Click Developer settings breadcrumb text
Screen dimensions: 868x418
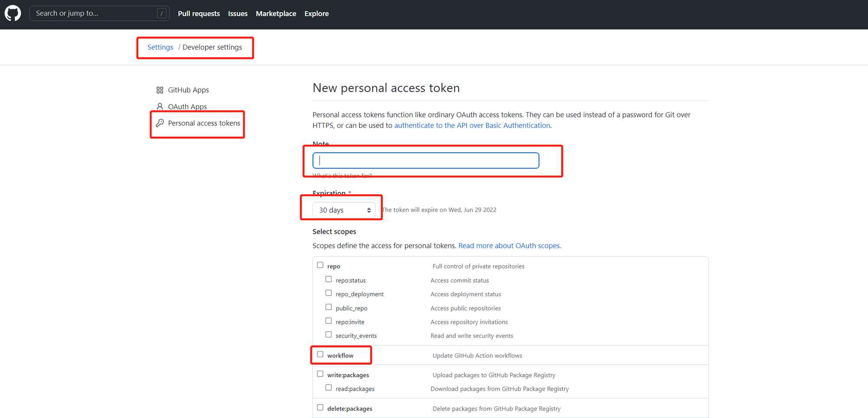[212, 47]
